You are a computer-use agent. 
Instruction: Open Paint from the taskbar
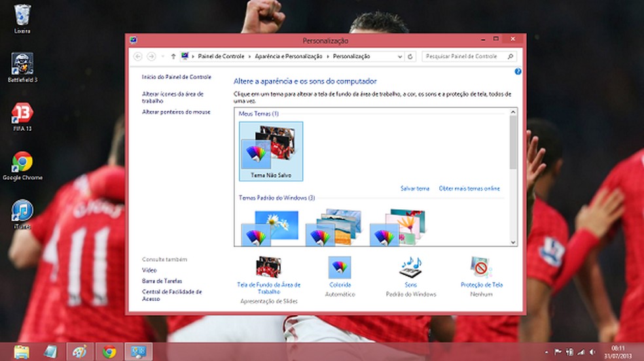pyautogui.click(x=80, y=352)
